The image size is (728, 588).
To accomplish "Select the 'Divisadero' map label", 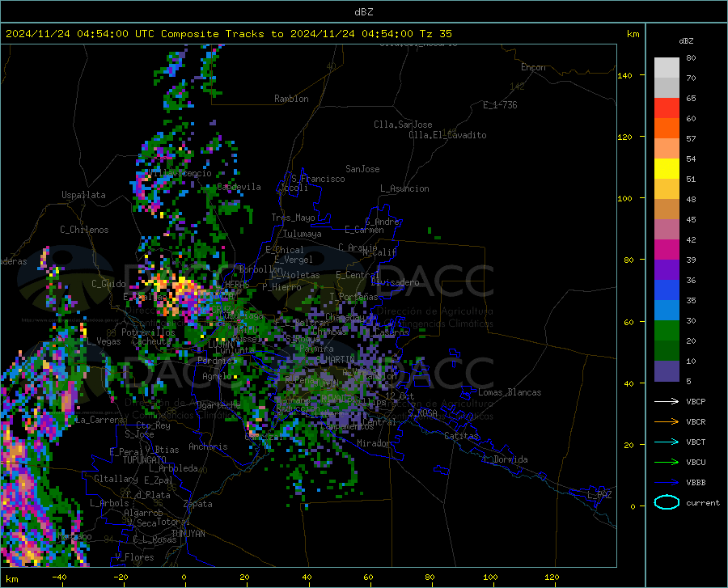I will (395, 282).
